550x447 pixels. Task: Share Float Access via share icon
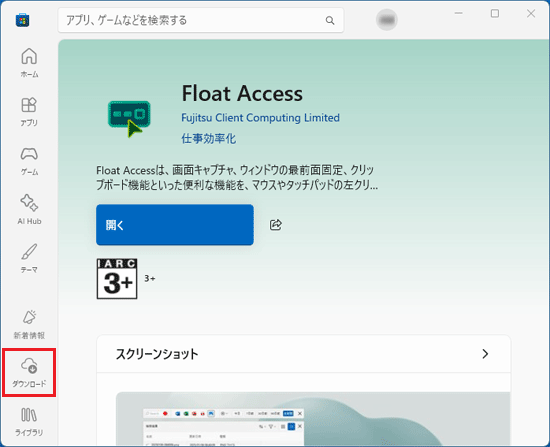[x=276, y=225]
